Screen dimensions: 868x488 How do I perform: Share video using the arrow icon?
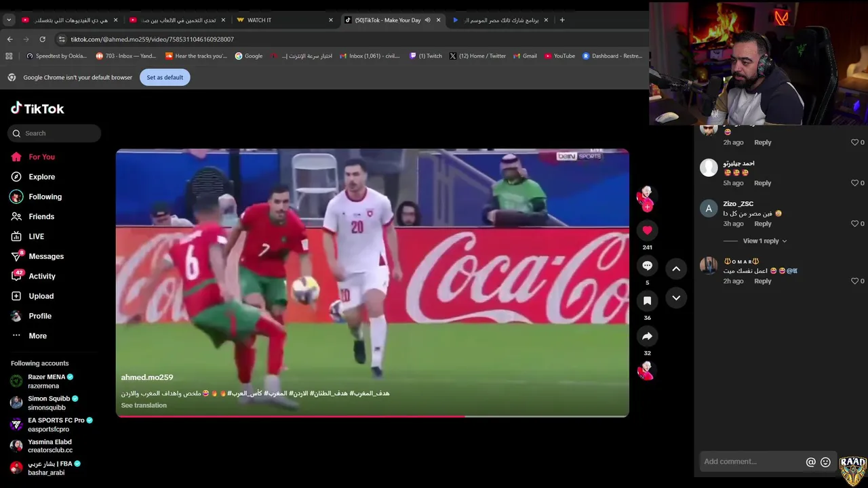[647, 336]
